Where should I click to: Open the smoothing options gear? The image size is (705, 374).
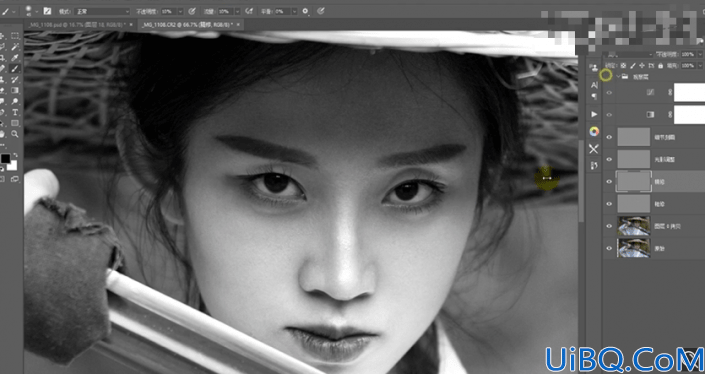305,11
